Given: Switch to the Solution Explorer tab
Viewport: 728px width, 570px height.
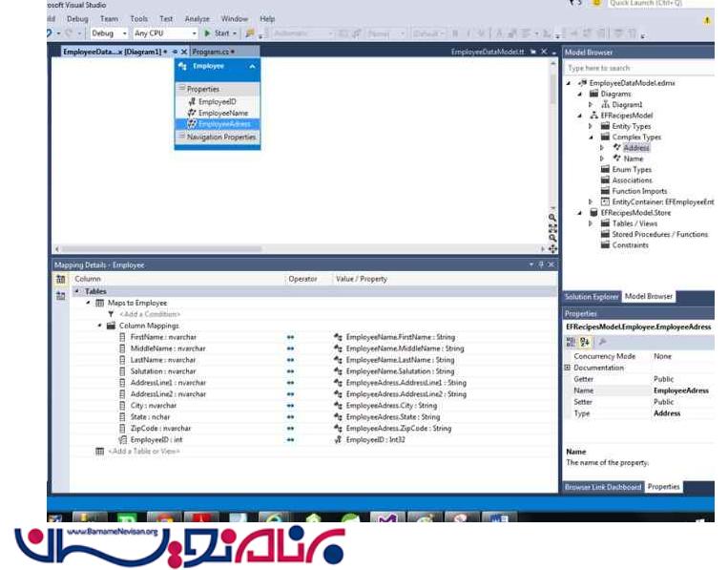Looking at the screenshot, I should click(592, 297).
